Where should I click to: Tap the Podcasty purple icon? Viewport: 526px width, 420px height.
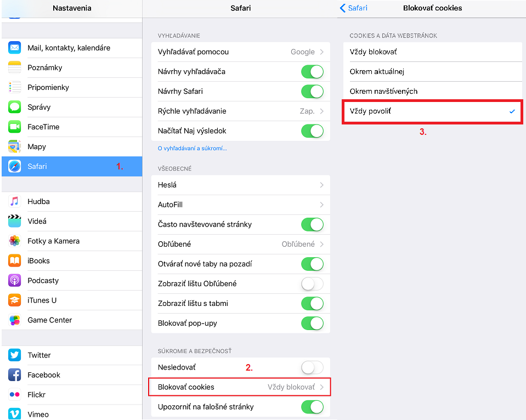point(14,280)
